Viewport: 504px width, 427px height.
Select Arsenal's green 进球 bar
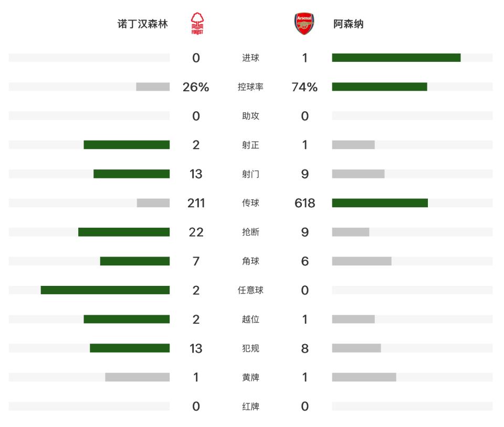tap(396, 58)
